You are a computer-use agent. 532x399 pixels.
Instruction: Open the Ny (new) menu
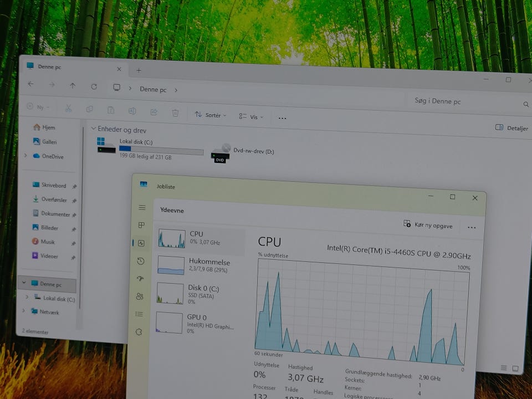click(x=38, y=107)
